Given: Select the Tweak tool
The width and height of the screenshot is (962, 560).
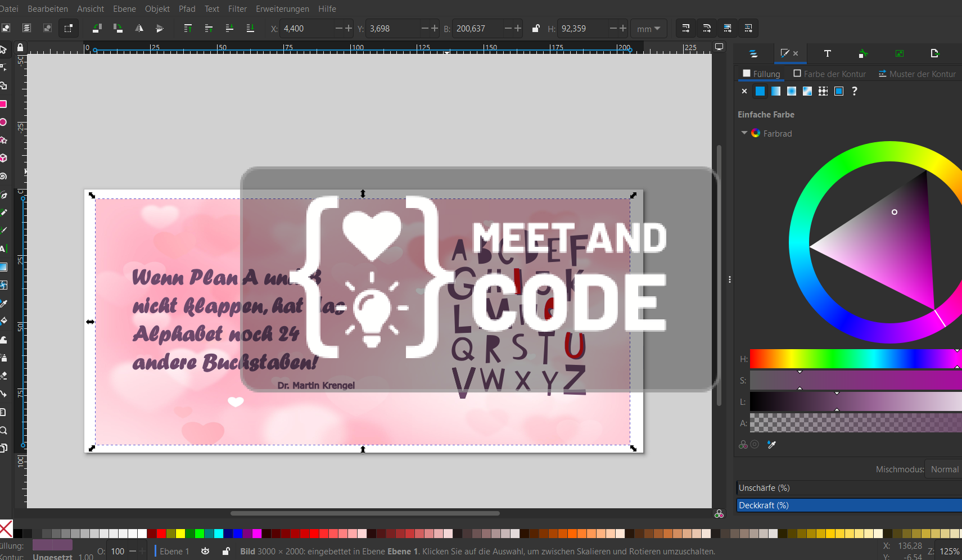Looking at the screenshot, I should pyautogui.click(x=3, y=340).
